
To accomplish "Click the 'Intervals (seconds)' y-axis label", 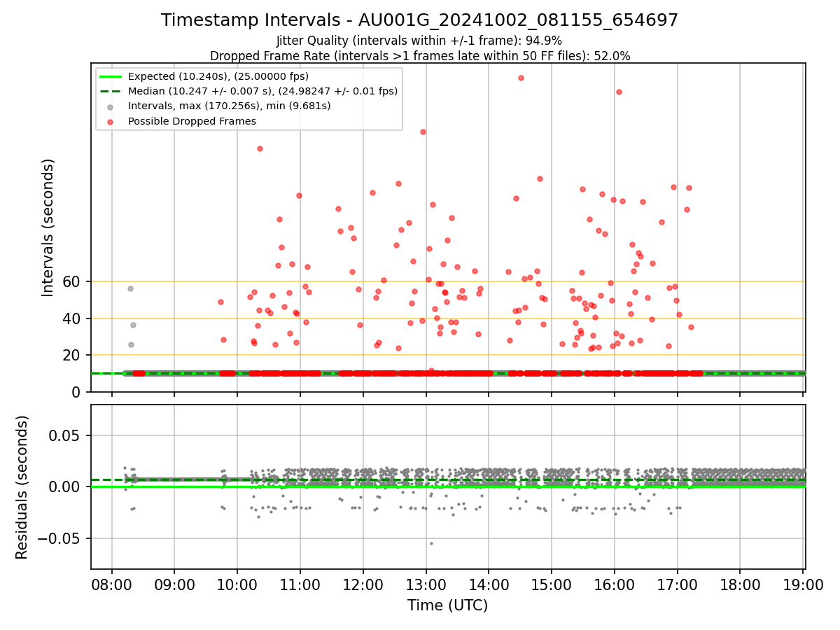I will point(48,227).
